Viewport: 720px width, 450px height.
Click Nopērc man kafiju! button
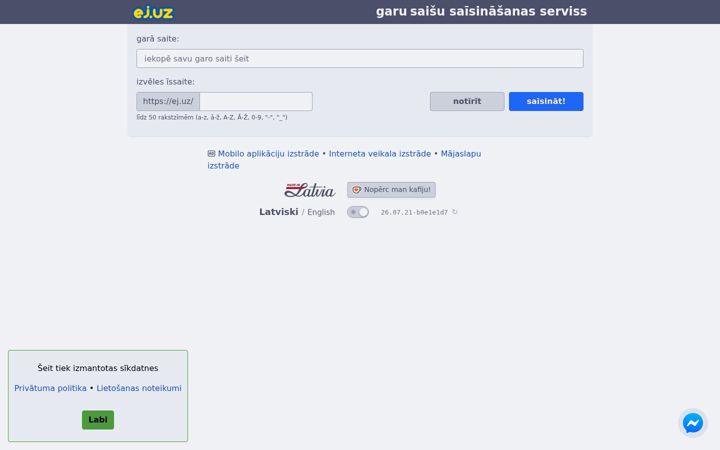coord(391,190)
